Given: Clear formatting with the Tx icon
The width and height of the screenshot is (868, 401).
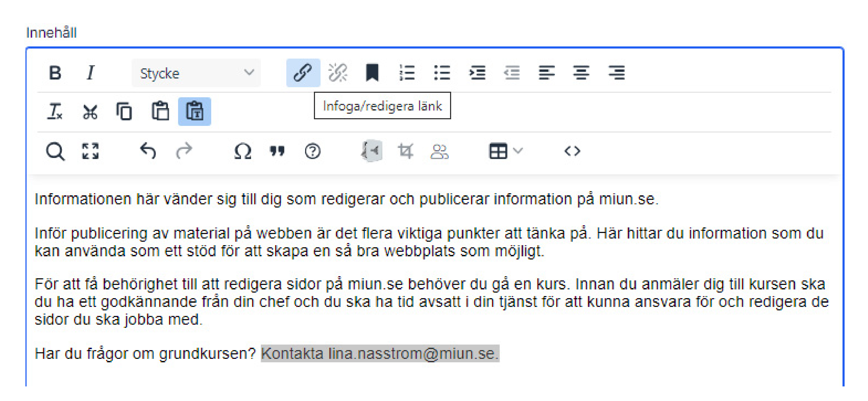Looking at the screenshot, I should click(55, 112).
